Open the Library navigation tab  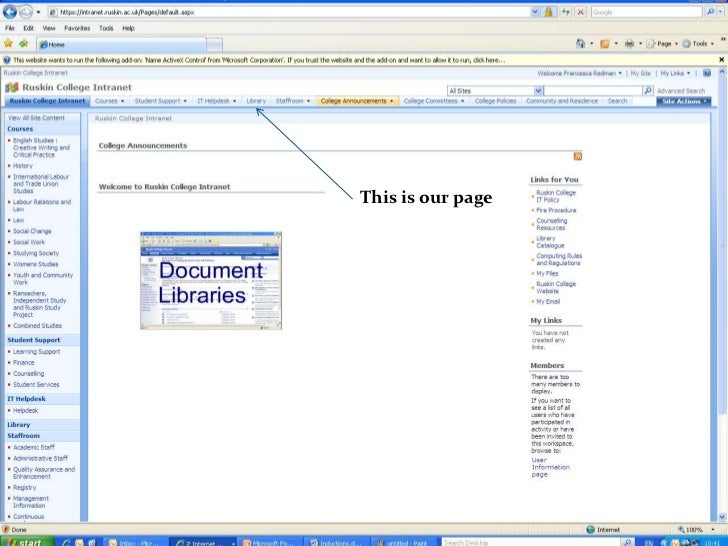click(256, 101)
